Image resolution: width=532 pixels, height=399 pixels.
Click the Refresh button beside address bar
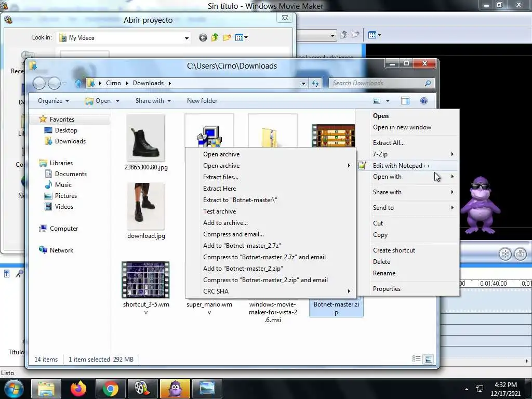point(315,83)
